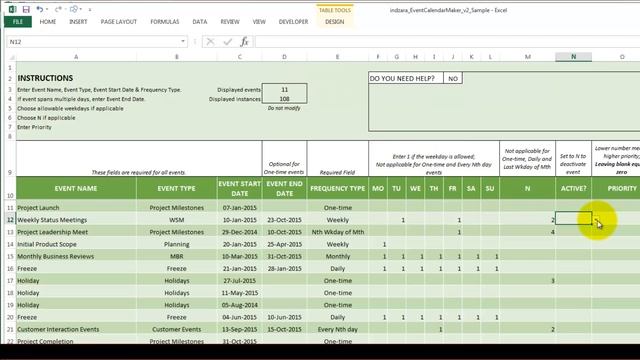Screen dimensions: 640x360
Task: Click the MBR event type cell
Action: click(177, 256)
